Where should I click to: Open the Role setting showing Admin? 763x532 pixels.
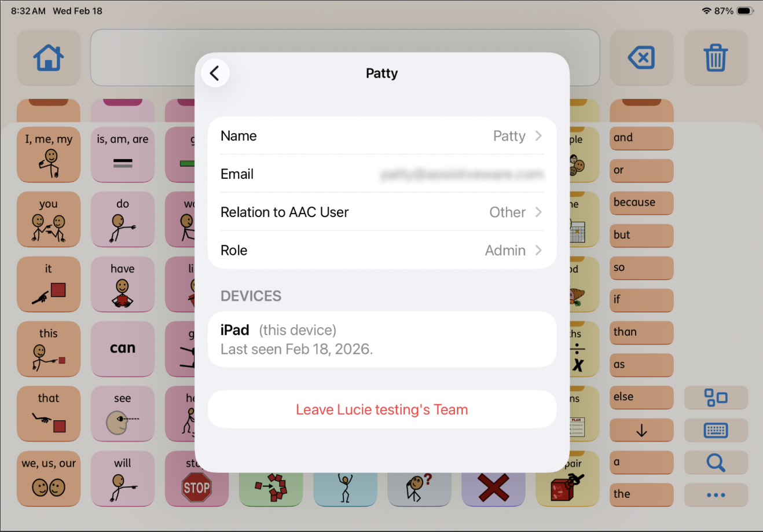(x=381, y=251)
